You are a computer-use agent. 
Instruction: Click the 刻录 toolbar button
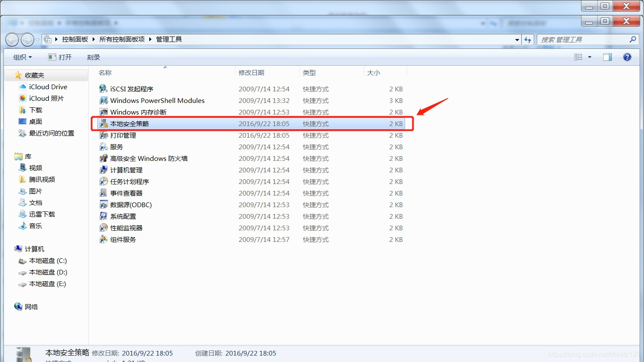pos(93,57)
